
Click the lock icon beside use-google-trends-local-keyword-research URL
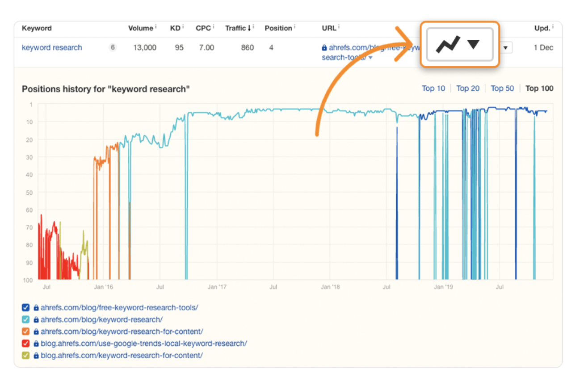(35, 344)
